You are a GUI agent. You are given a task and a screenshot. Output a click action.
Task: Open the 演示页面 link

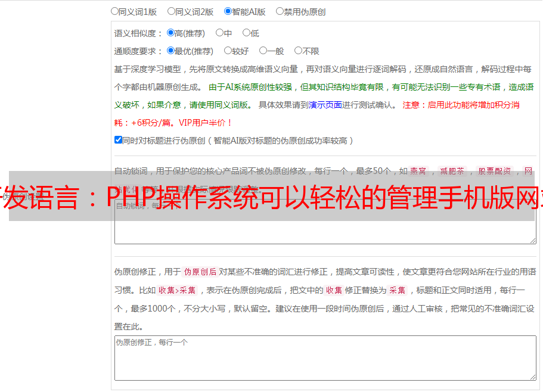click(x=325, y=105)
